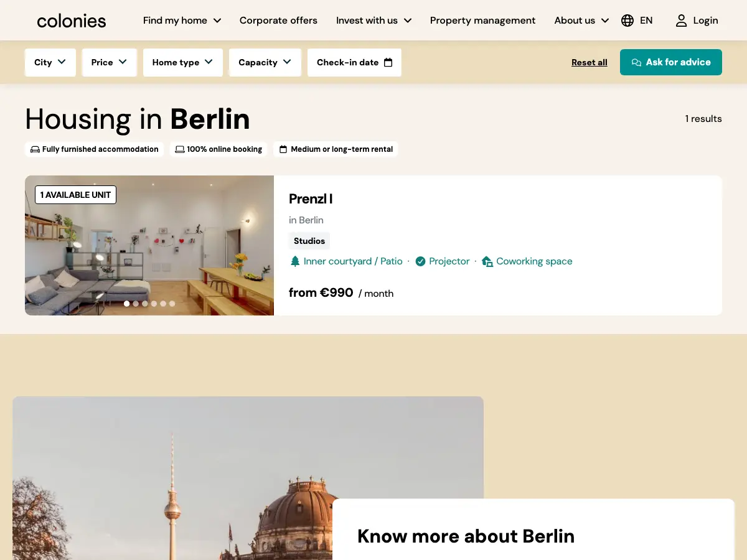Click Reset all filters
Screen dimensions: 747x560
pyautogui.click(x=590, y=62)
